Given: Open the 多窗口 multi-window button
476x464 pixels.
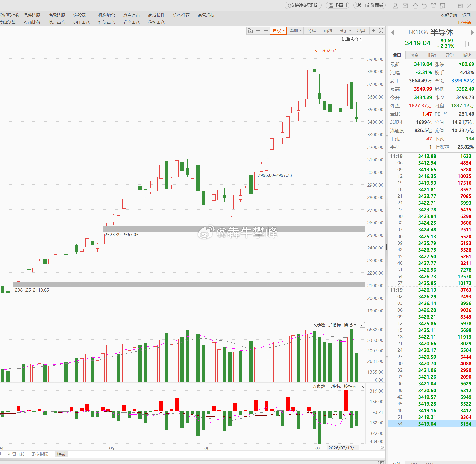Looking at the screenshot, I should pos(338,5).
